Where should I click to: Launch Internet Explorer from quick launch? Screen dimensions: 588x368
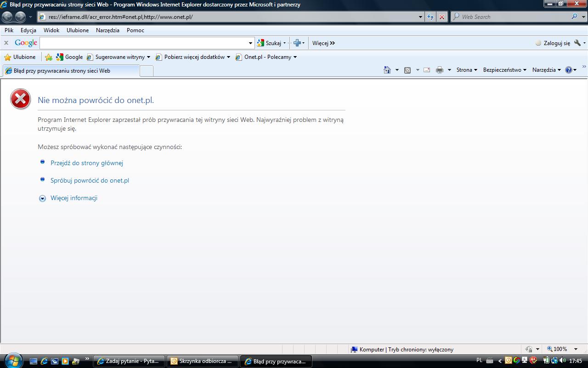44,361
